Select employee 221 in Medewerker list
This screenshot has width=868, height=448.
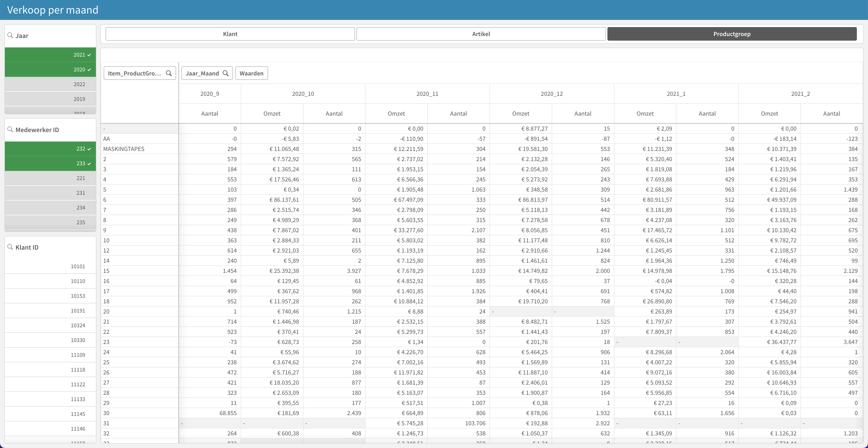[x=51, y=178]
